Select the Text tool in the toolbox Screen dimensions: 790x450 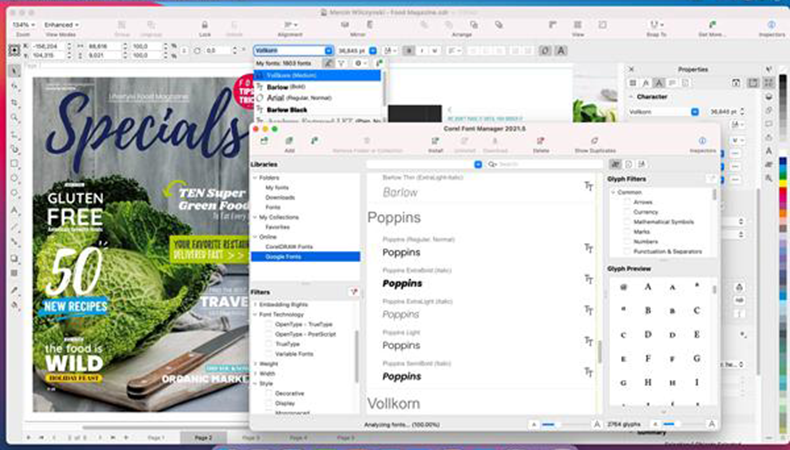[15, 210]
